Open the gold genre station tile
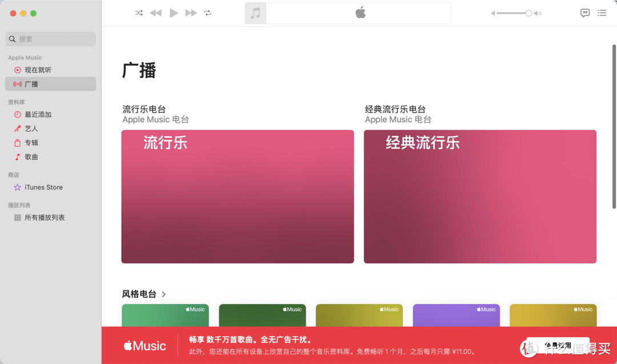The image size is (617, 364). pos(553,315)
